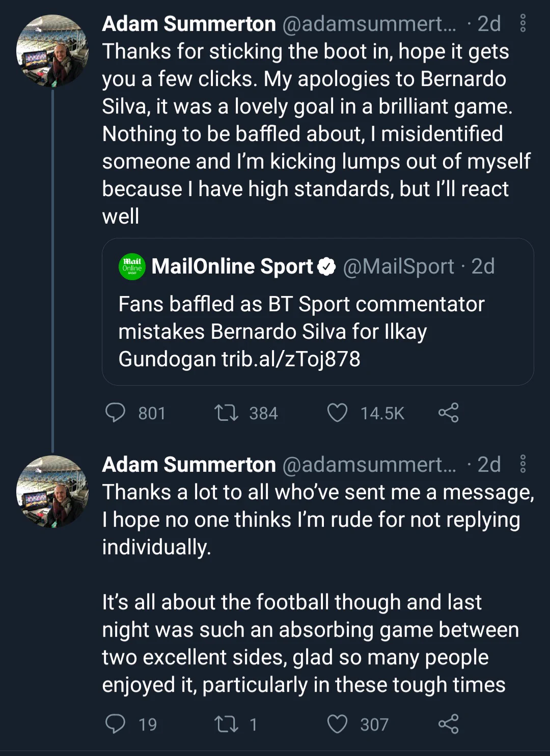Open Adam Summerton's avatar on first tweet

(x=52, y=51)
